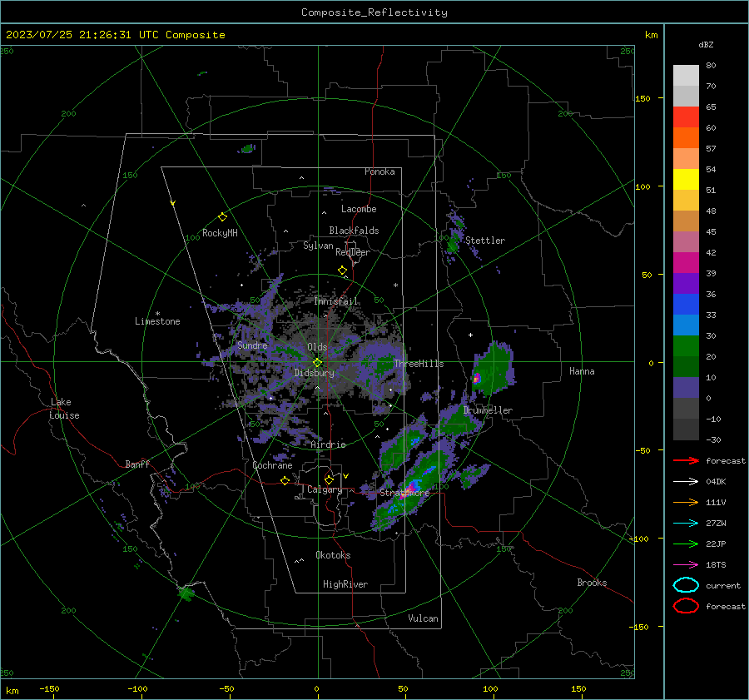This screenshot has height=700, width=749.
Task: Click the Blackfalds city label
Action: coord(354,231)
